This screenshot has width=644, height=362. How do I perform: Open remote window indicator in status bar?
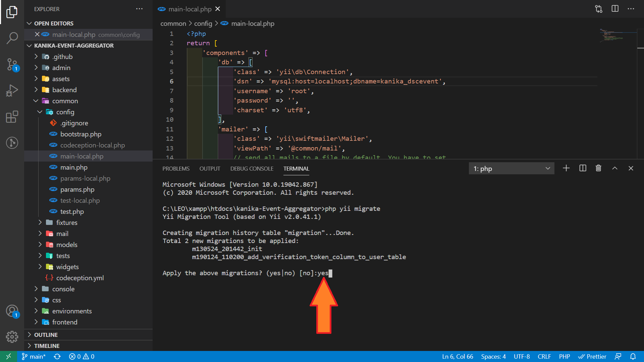(x=9, y=357)
